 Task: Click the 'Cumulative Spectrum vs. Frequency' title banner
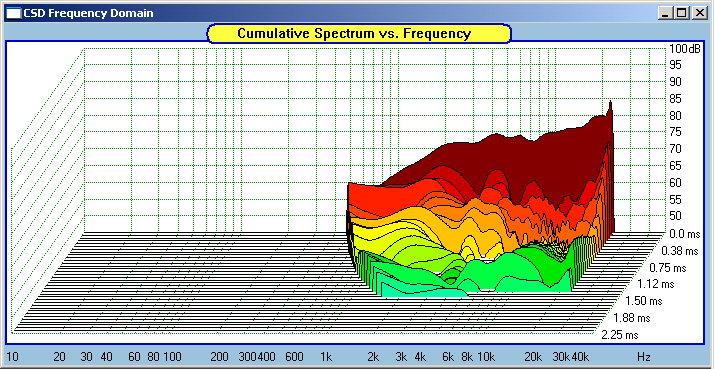point(359,34)
